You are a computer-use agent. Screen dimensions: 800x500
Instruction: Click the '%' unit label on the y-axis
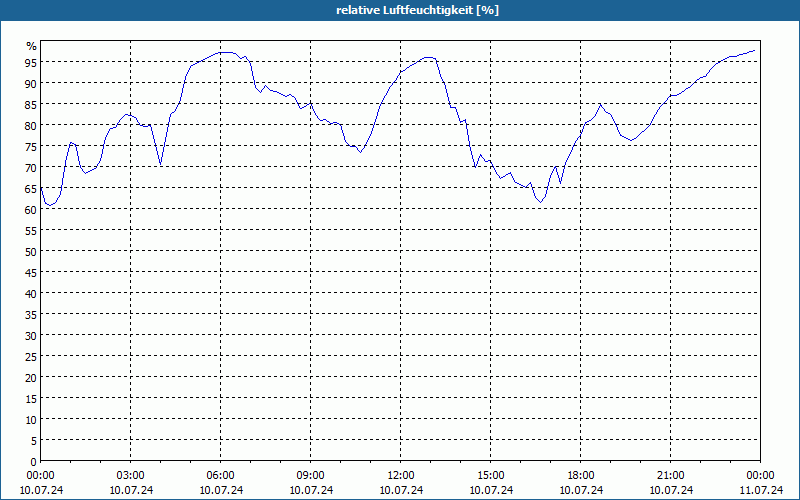[x=32, y=46]
